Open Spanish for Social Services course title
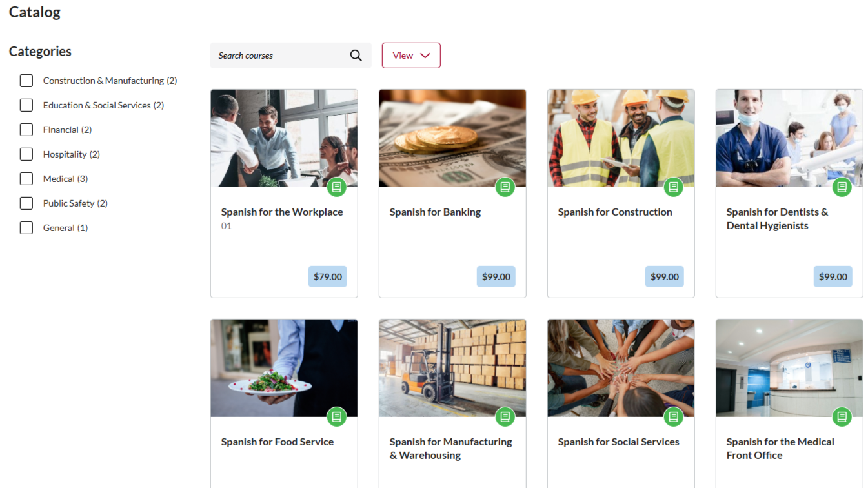This screenshot has width=868, height=488. tap(618, 442)
